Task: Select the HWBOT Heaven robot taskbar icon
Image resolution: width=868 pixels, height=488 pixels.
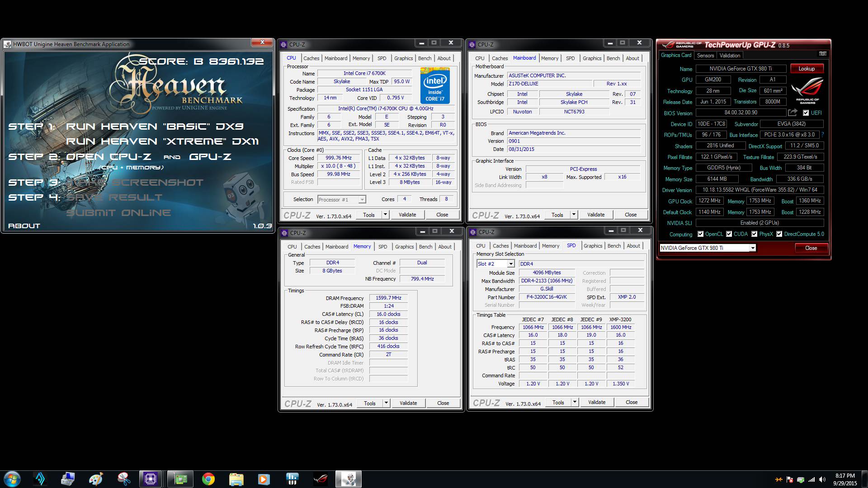Action: point(349,479)
